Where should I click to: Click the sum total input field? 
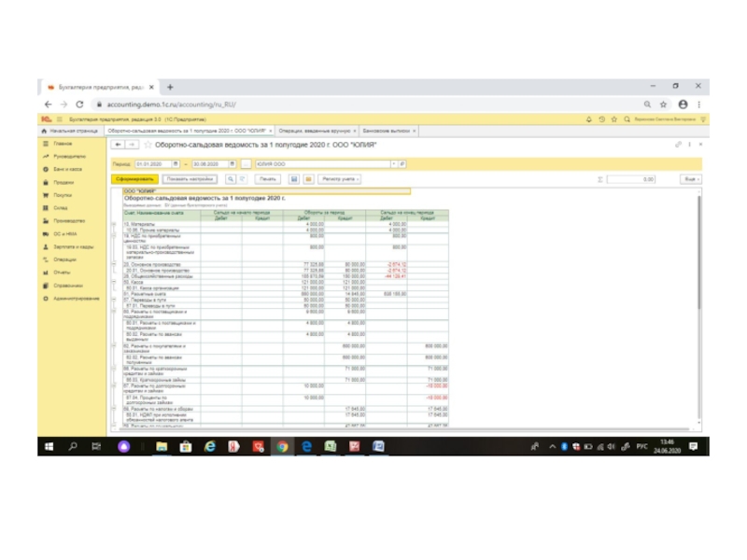click(x=630, y=177)
